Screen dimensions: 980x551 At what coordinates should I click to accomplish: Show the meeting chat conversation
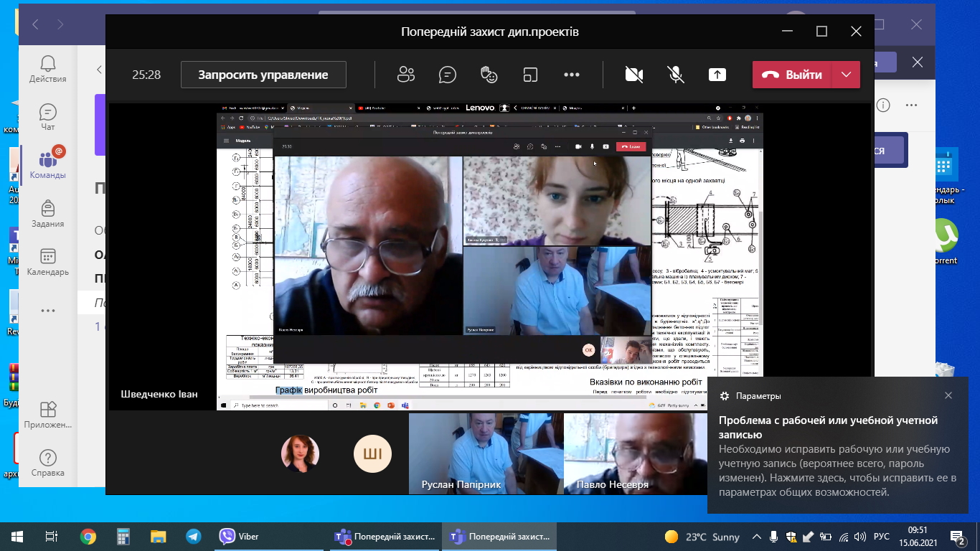click(448, 75)
